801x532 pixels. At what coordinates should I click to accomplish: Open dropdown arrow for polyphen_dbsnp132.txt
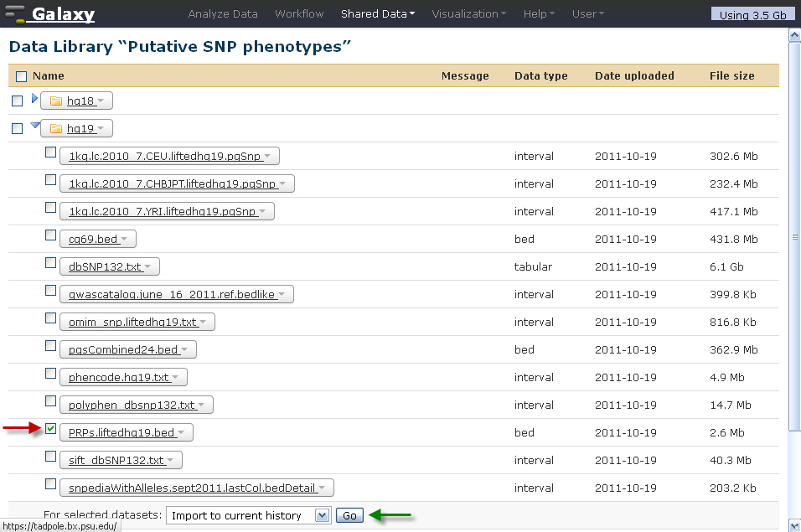click(x=201, y=405)
